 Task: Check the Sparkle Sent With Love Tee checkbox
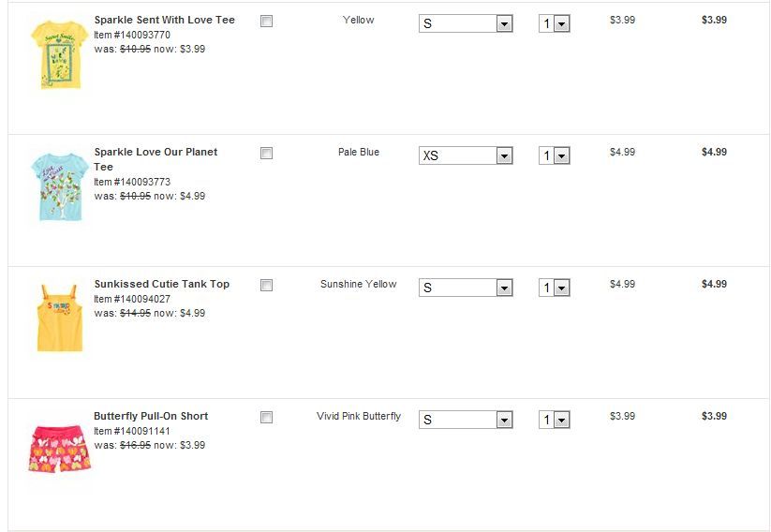(x=266, y=22)
